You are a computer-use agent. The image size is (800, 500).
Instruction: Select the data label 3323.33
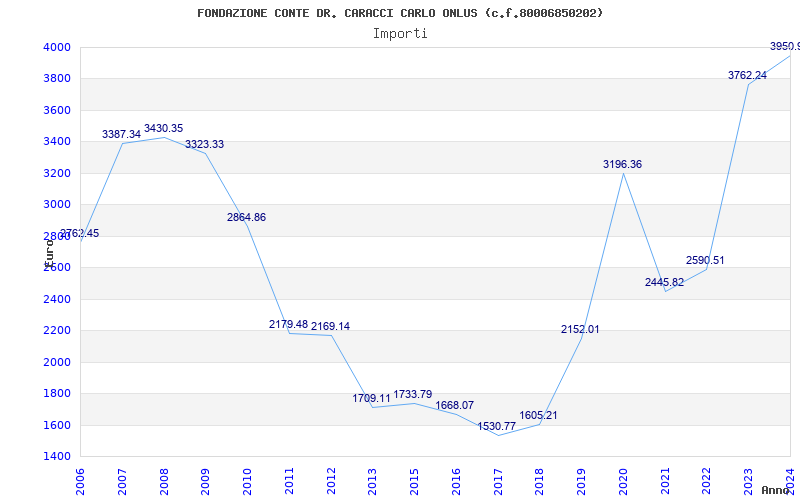[205, 145]
